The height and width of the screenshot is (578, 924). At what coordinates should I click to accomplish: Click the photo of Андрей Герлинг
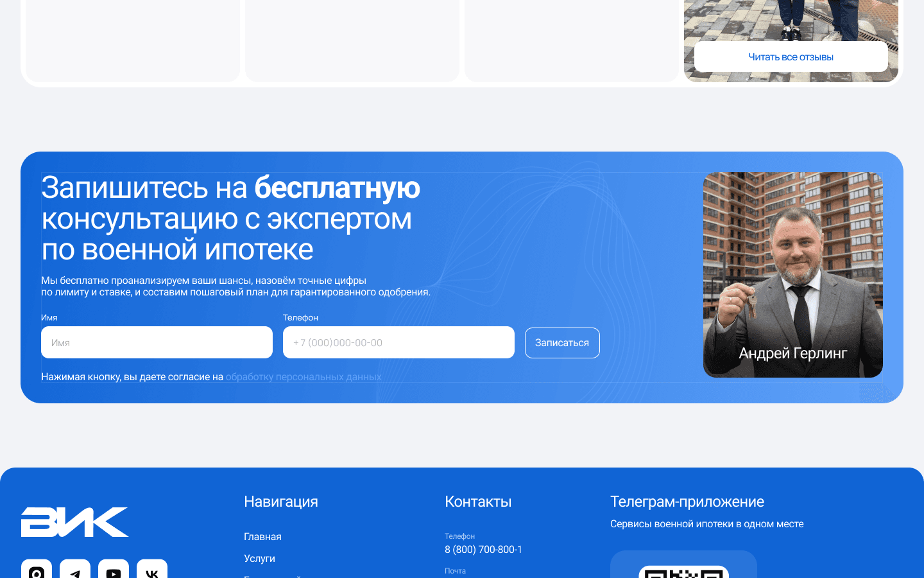(x=793, y=274)
